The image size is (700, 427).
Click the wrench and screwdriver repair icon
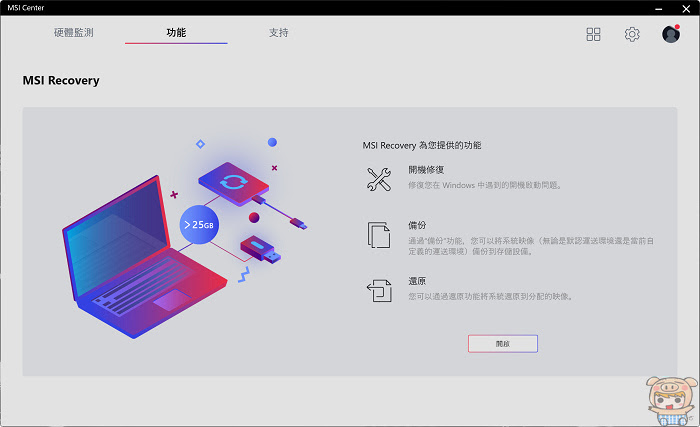pos(379,179)
